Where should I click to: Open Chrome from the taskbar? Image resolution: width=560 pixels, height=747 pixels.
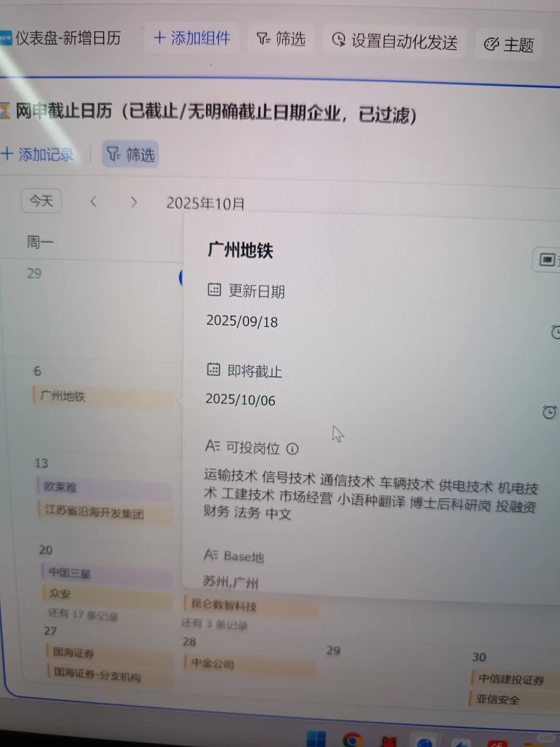pyautogui.click(x=352, y=740)
